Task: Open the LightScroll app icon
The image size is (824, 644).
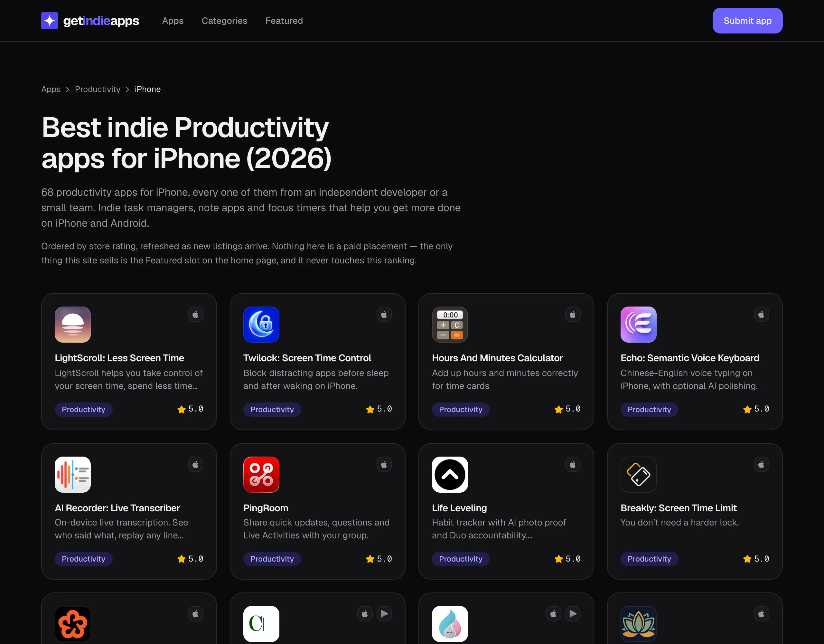Action: [x=72, y=325]
